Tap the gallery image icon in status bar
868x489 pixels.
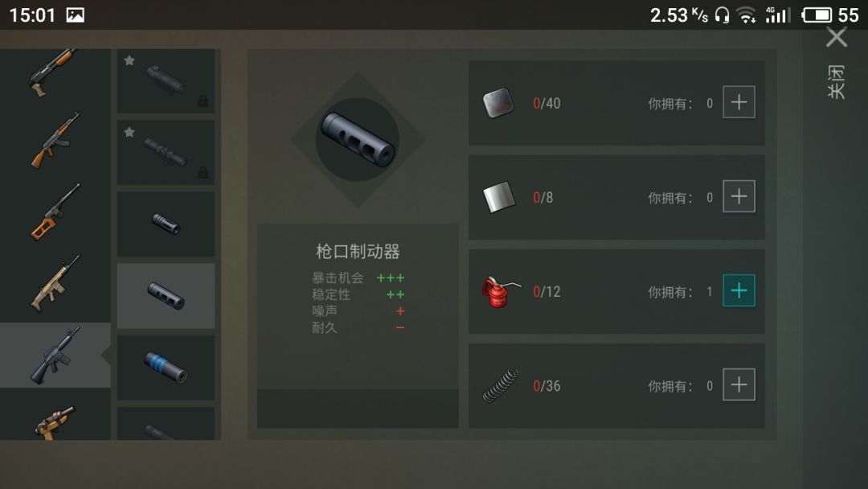click(76, 15)
